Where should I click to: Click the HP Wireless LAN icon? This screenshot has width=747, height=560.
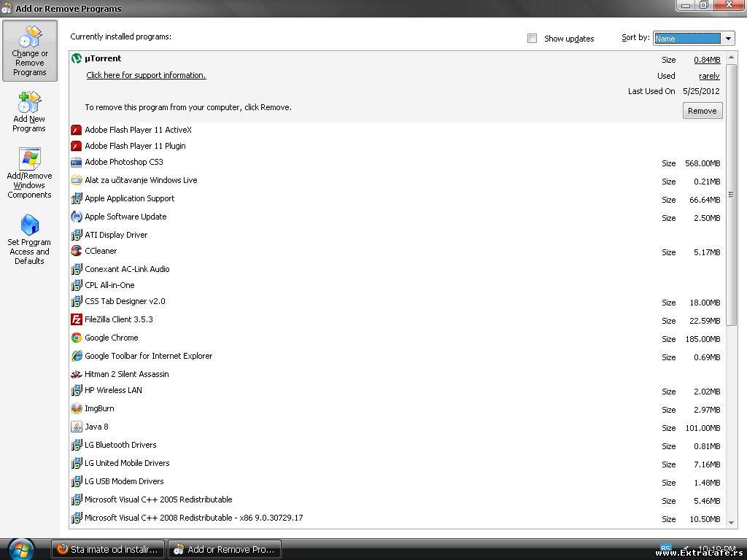[76, 391]
